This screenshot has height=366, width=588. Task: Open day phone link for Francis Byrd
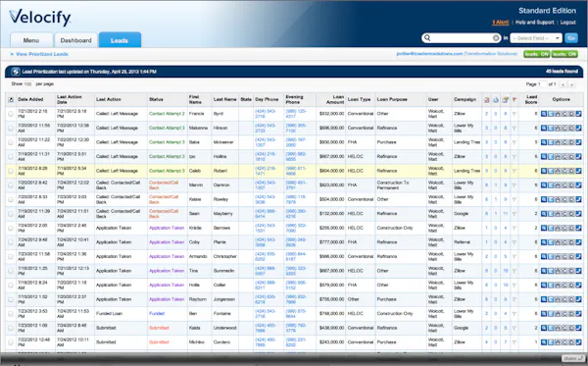266,114
